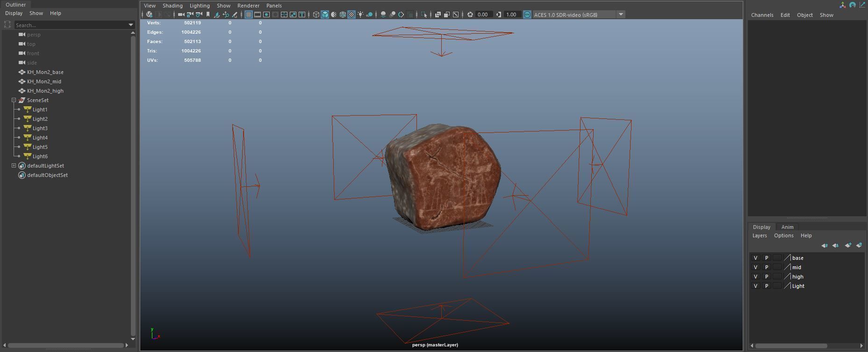This screenshot has height=352, width=868.
Task: Expand the defaultLightSet node
Action: (14, 166)
